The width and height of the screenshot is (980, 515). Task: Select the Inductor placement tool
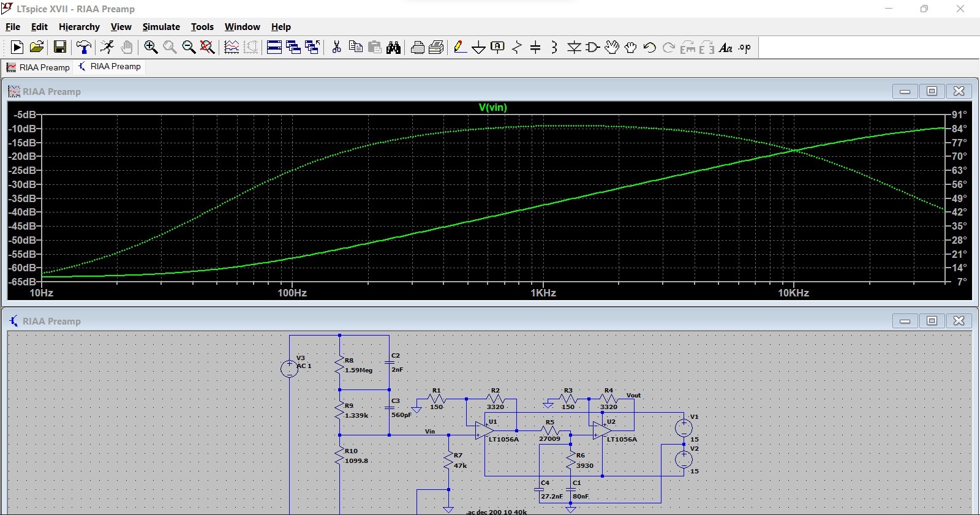pyautogui.click(x=554, y=47)
